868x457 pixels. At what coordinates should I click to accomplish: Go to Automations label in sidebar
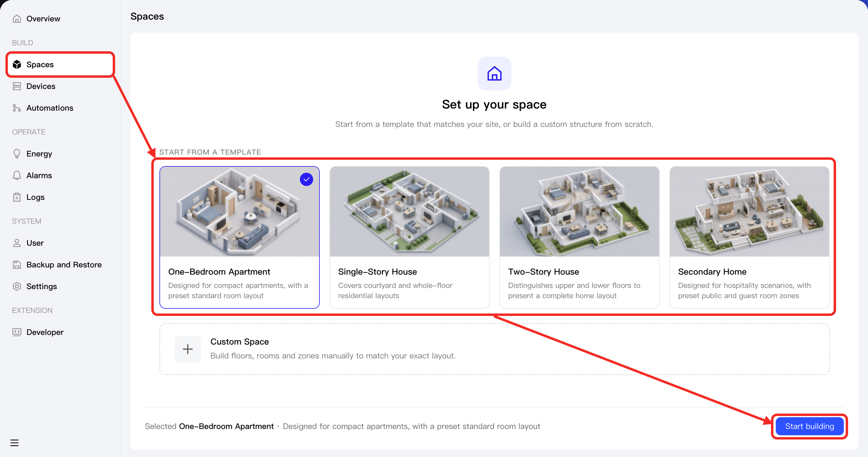tap(50, 108)
